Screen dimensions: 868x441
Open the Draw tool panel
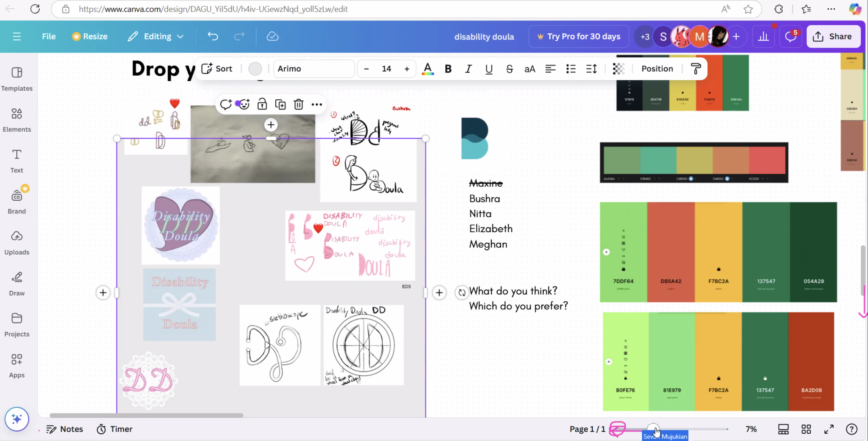17,283
